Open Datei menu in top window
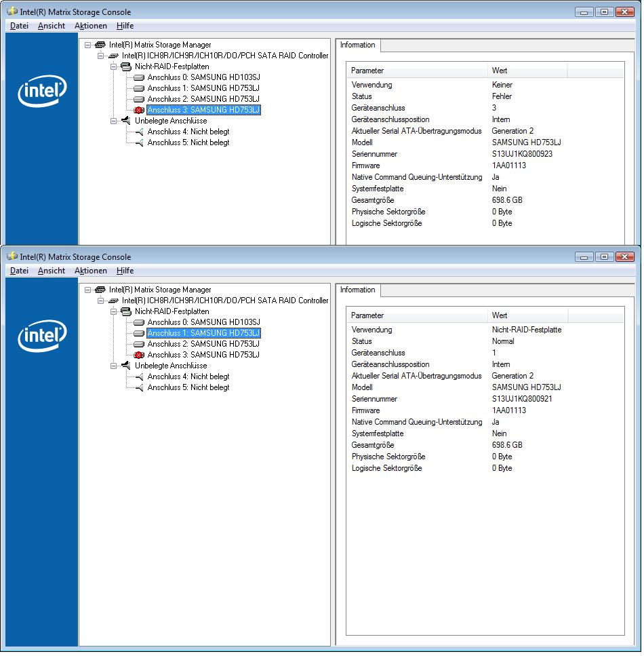Image resolution: width=644 pixels, height=656 pixels. pos(19,26)
